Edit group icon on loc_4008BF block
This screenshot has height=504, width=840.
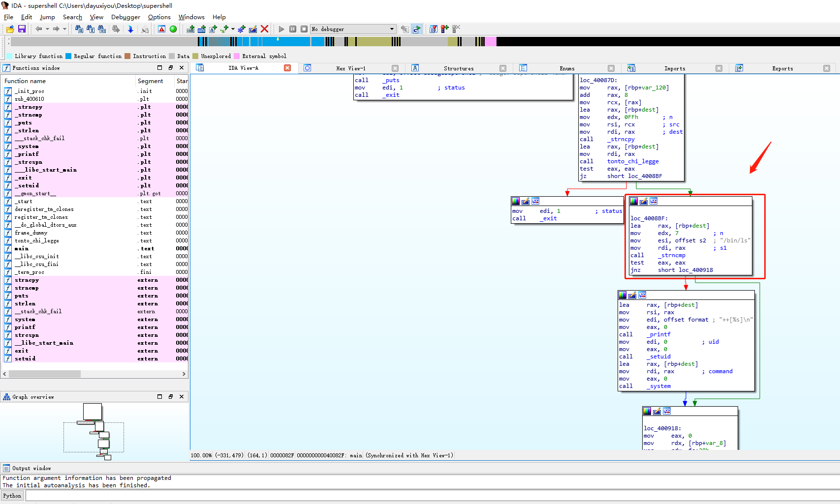(x=644, y=201)
